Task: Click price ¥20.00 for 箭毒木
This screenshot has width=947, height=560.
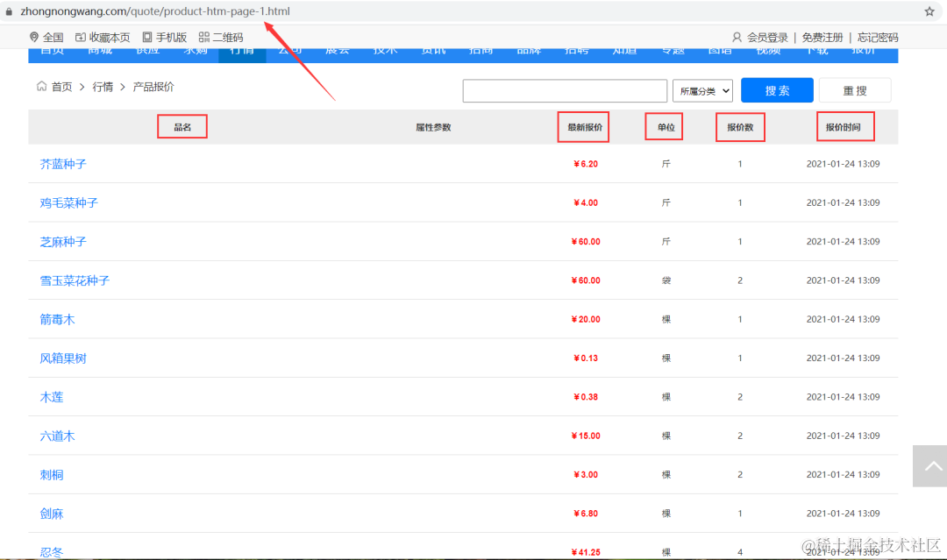Action: click(585, 319)
